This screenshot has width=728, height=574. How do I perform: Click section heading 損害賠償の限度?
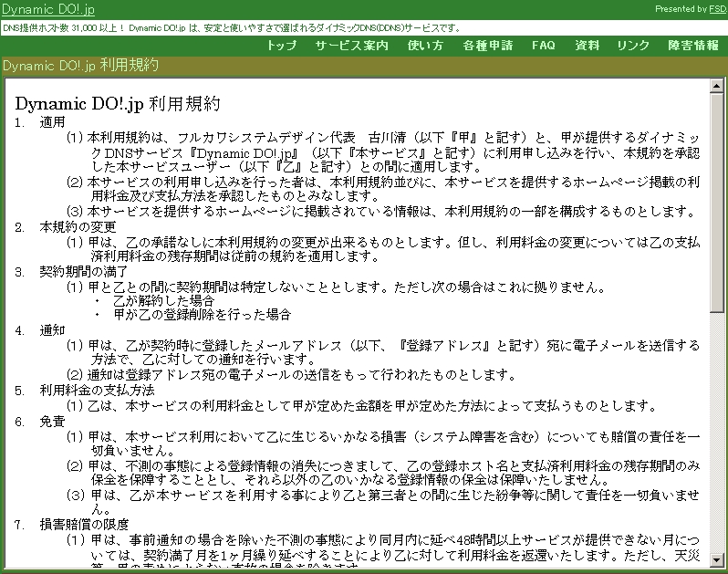(x=84, y=525)
